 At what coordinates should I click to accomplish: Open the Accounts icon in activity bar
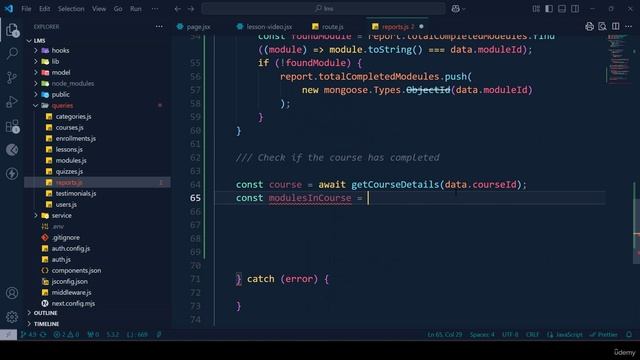12,293
